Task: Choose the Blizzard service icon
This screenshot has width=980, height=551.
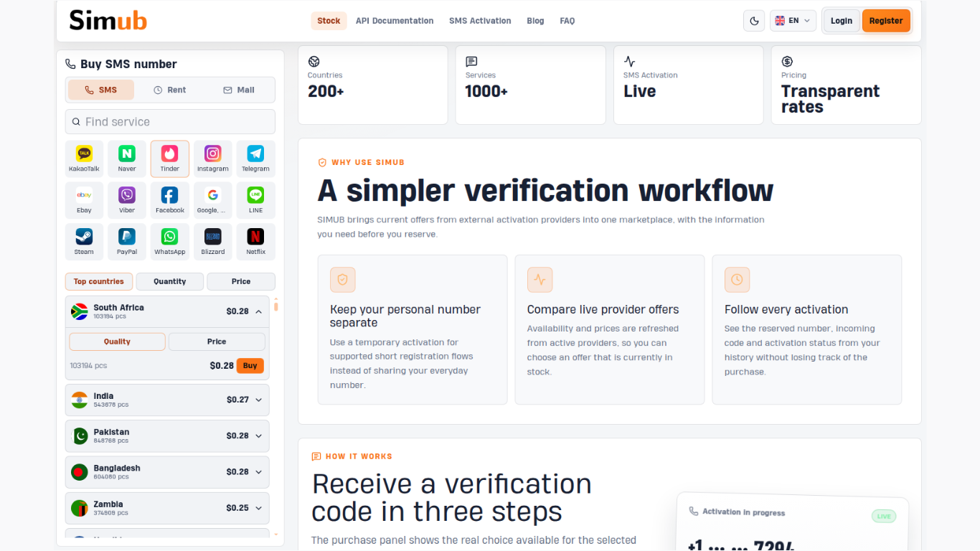Action: click(x=213, y=242)
